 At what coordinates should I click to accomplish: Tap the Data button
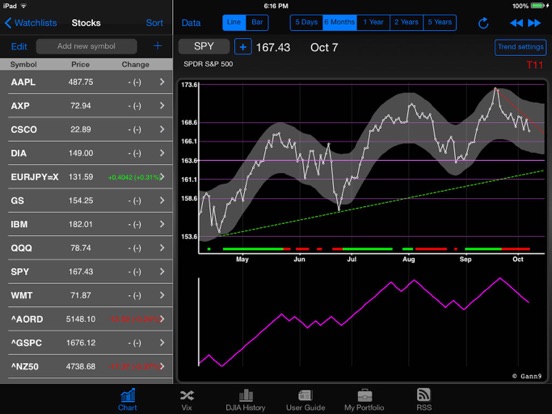tap(191, 23)
